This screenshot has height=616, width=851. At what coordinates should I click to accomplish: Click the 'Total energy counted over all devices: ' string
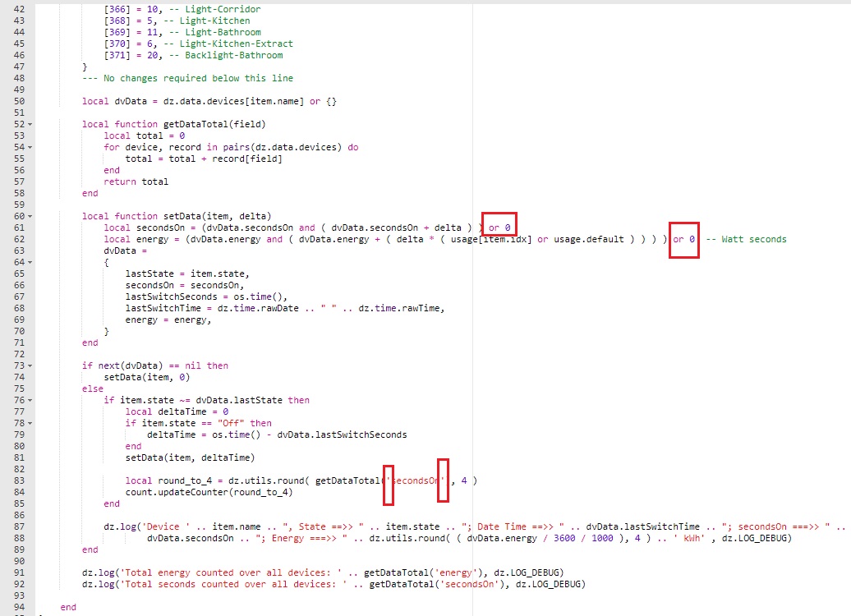231,572
